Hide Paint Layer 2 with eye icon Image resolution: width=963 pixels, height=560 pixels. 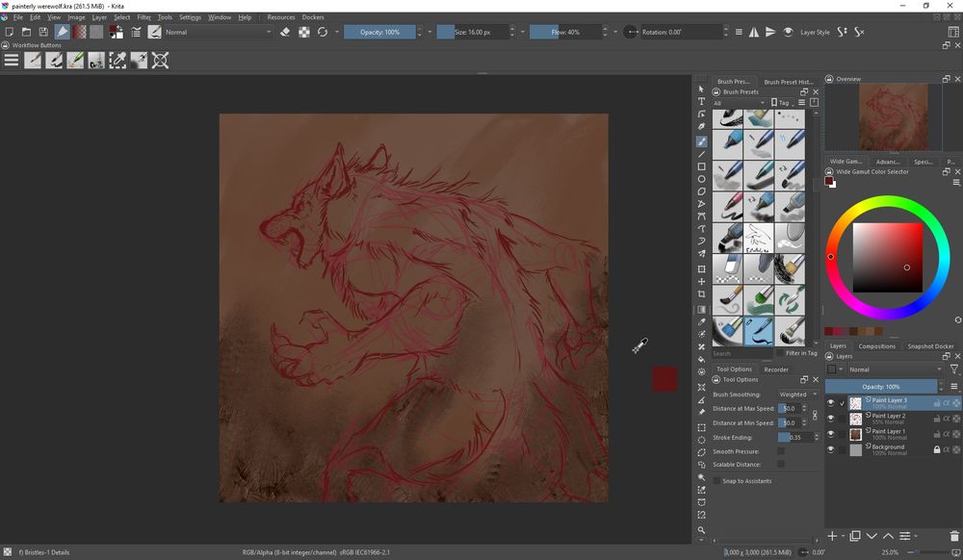(x=831, y=418)
